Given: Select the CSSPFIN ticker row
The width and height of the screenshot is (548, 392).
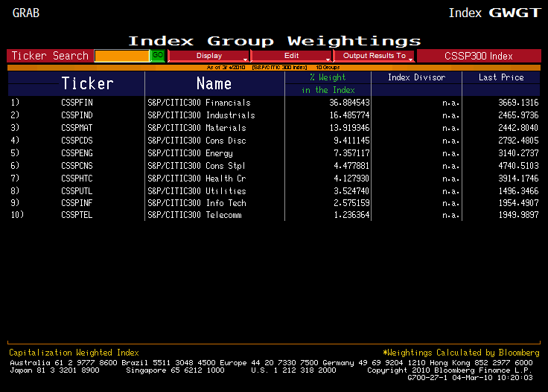Looking at the screenshot, I should pyautogui.click(x=77, y=103).
